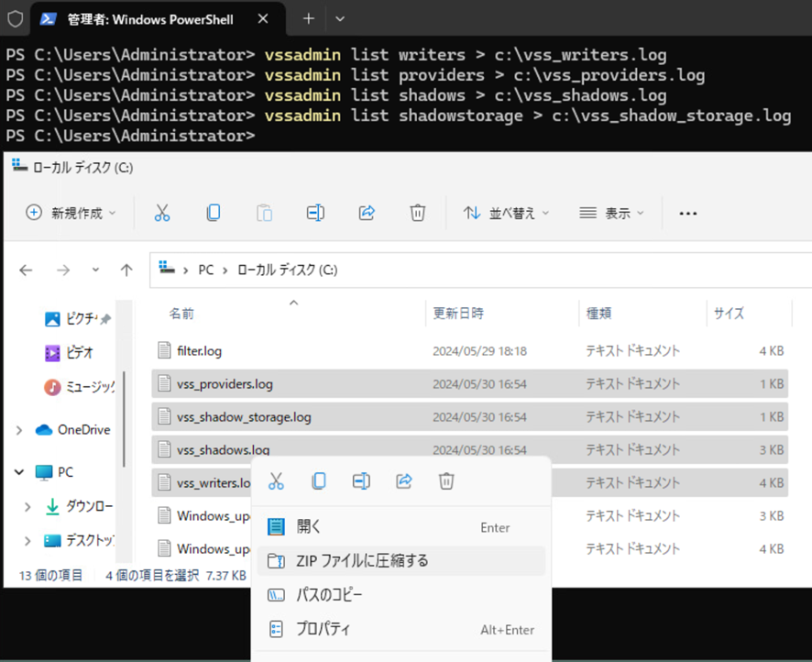Open a new terminal tab with plus
This screenshot has height=662, width=812.
pos(309,18)
